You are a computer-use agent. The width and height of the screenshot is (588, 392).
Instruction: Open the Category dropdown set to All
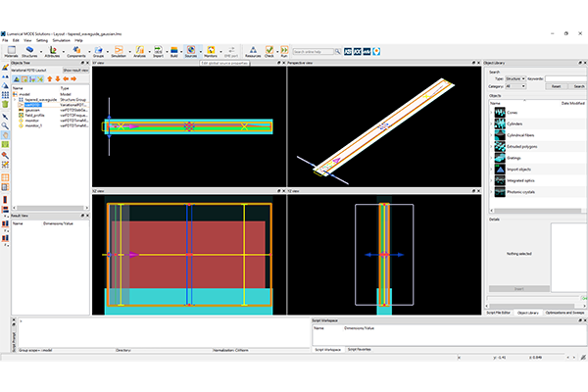[x=515, y=85]
